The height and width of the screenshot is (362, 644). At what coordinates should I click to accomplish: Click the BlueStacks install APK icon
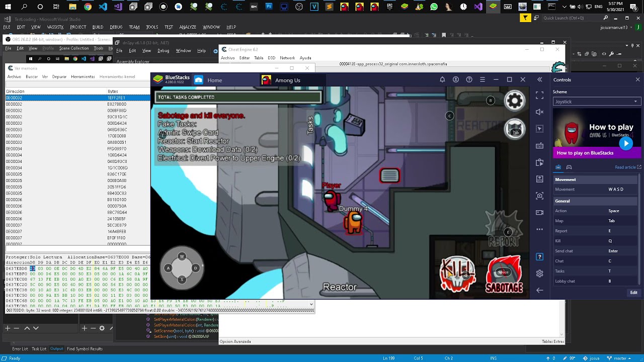point(540,179)
